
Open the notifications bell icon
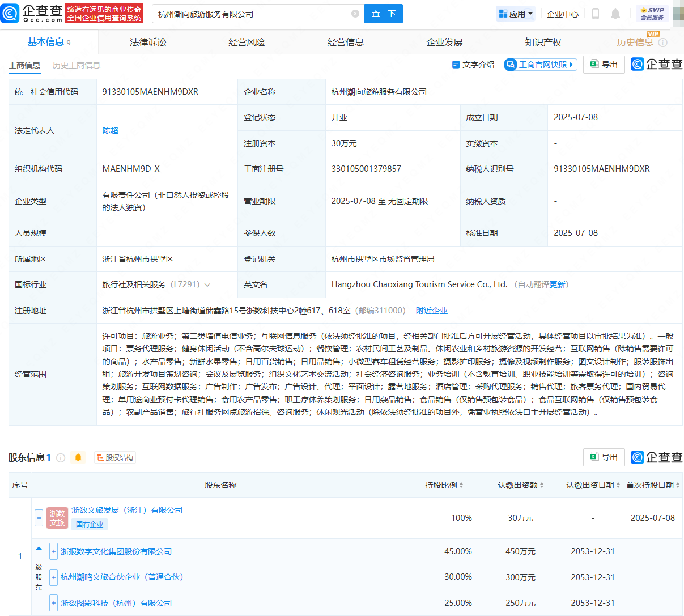coord(615,14)
